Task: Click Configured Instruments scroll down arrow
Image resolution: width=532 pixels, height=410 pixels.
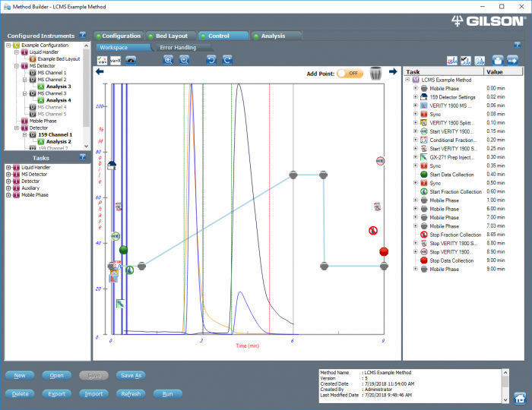Action: [86, 146]
